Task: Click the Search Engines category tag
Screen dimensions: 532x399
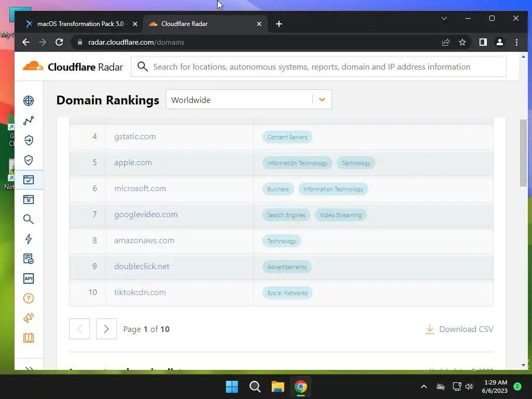Action: tap(286, 215)
